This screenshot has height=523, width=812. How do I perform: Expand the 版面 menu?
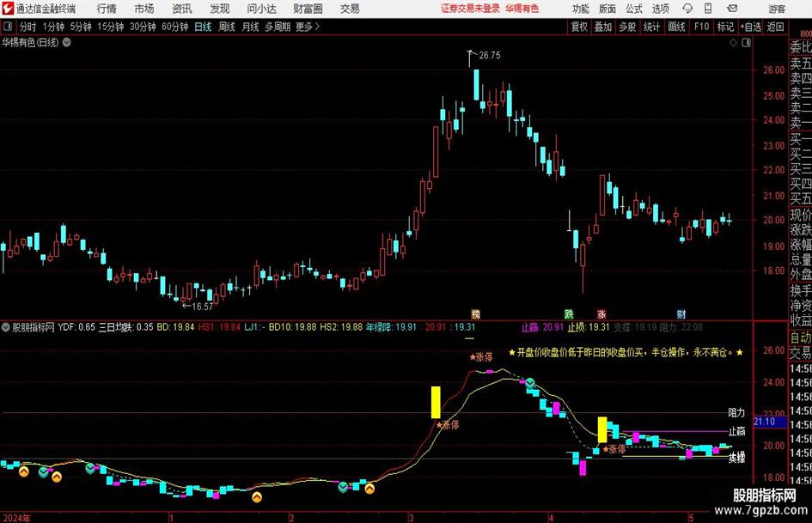click(x=607, y=9)
